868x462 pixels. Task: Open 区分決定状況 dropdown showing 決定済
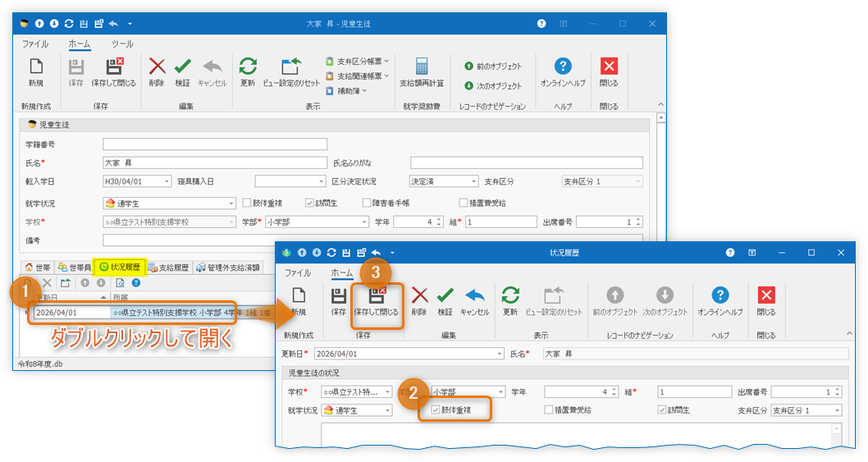pyautogui.click(x=473, y=181)
